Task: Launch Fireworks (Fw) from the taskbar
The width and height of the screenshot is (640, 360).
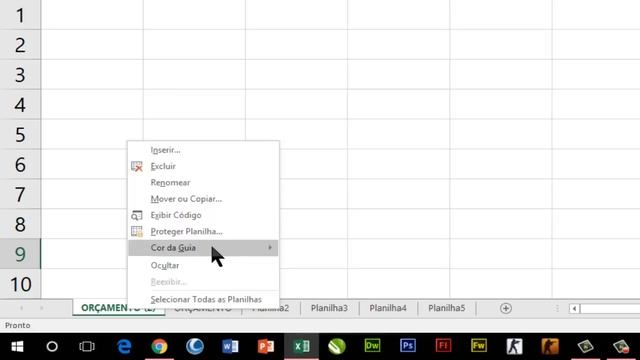Action: 479,346
